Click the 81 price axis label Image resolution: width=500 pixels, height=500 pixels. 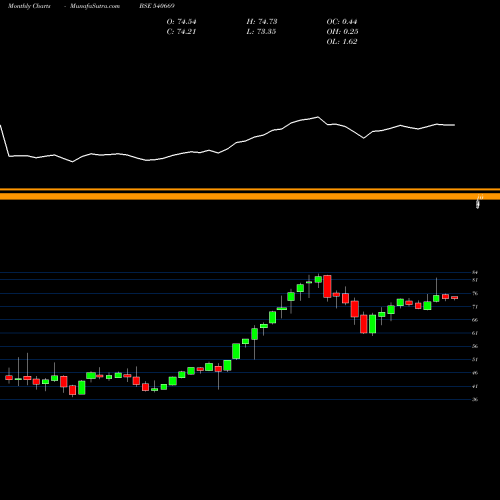(x=475, y=280)
